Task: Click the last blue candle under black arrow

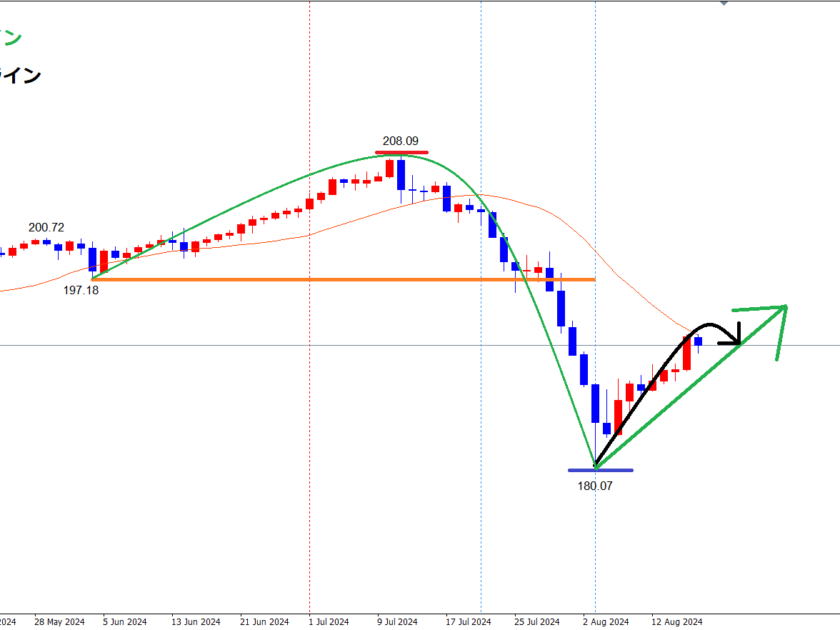Action: coord(698,341)
